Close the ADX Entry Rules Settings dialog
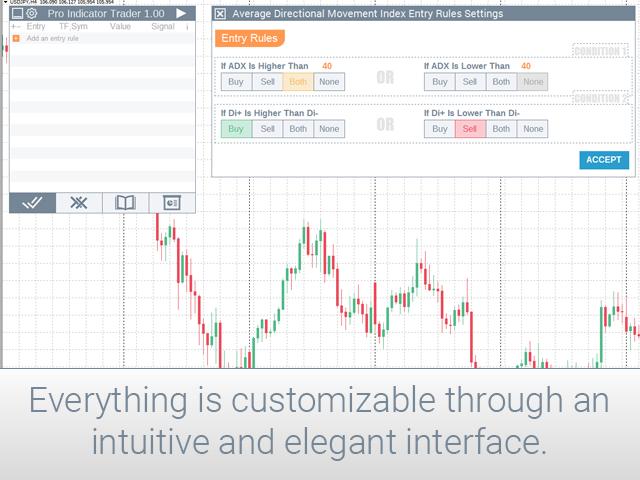This screenshot has height=480, width=640. click(x=220, y=14)
